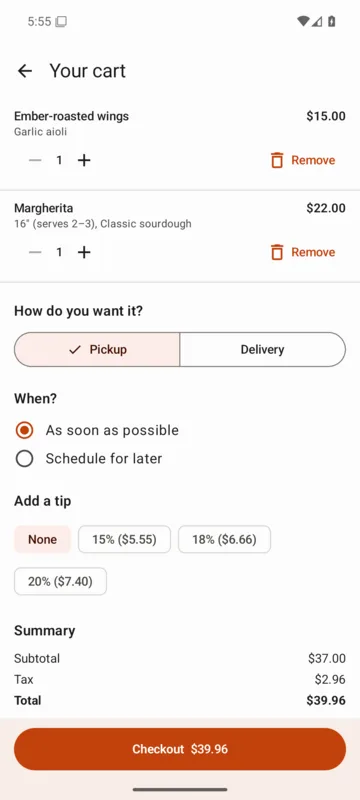360x800 pixels.
Task: Decrease Margherita quantity with minus icon
Action: click(35, 252)
